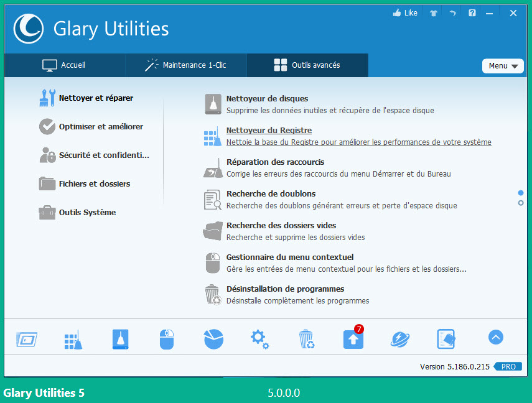The width and height of the screenshot is (532, 403).
Task: Launch Nettoyeur de disques
Action: click(267, 99)
